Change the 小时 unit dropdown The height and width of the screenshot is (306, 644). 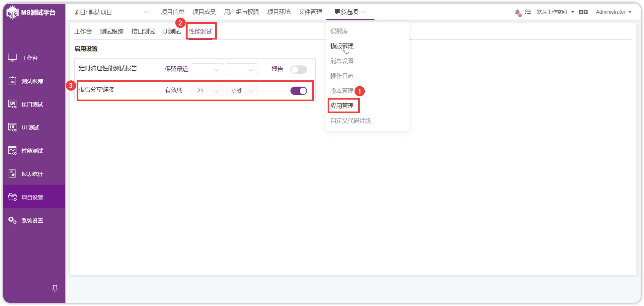(x=241, y=91)
